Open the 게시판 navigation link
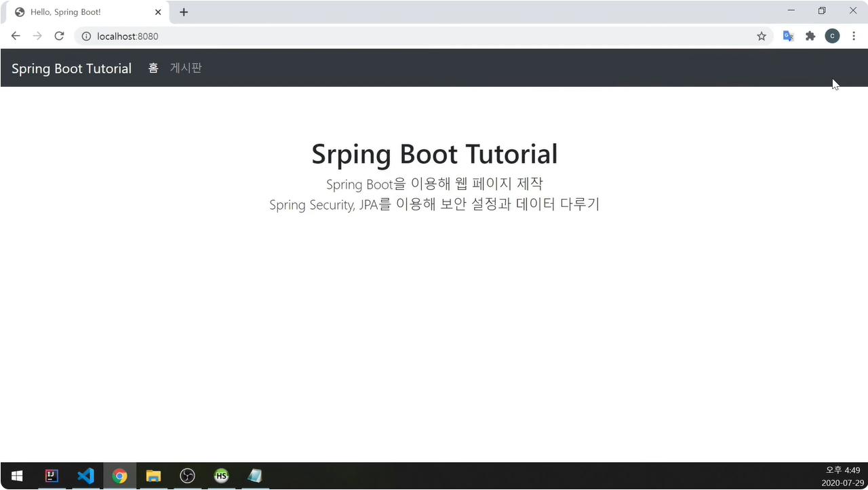Image resolution: width=868 pixels, height=490 pixels. [x=186, y=68]
